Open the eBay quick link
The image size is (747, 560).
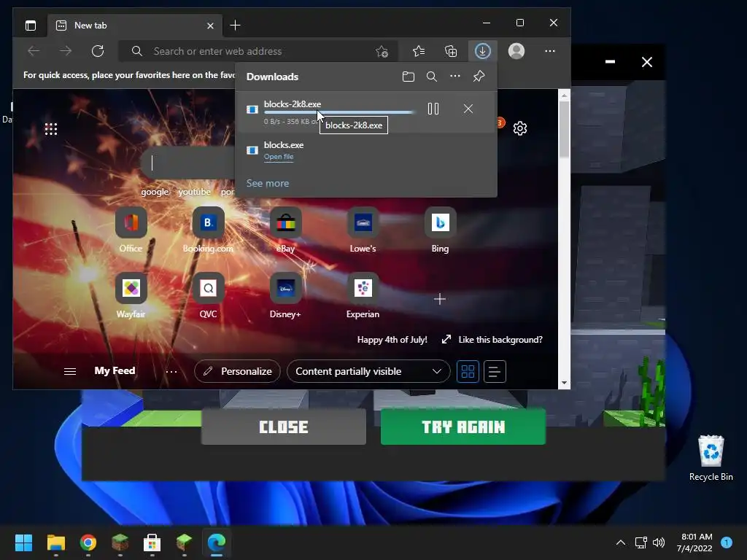click(286, 230)
